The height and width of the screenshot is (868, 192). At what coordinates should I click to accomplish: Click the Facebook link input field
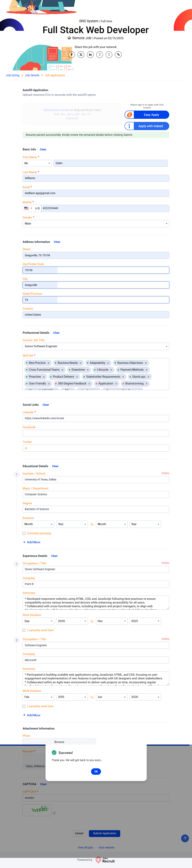[x=96, y=433]
